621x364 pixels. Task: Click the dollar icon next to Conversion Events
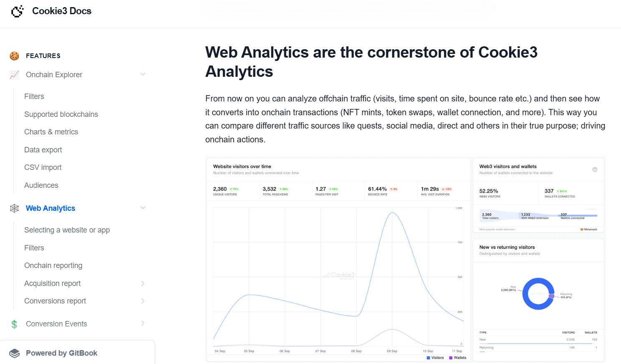[x=14, y=324]
